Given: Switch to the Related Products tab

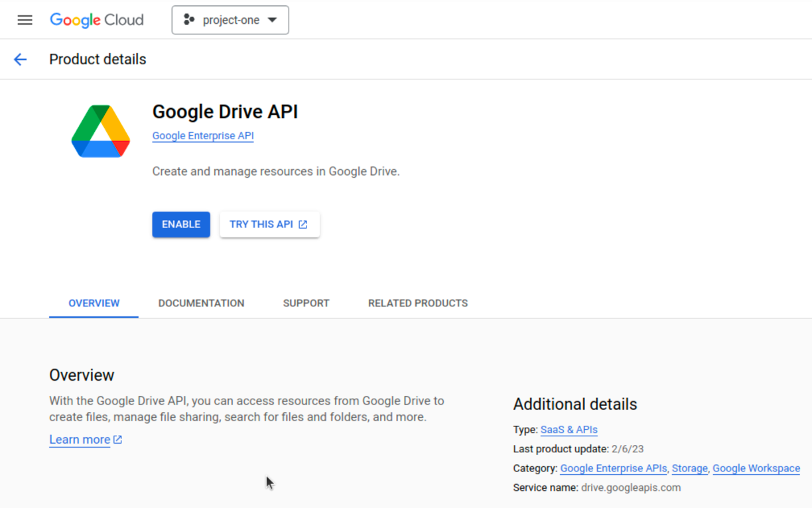Looking at the screenshot, I should click(417, 303).
